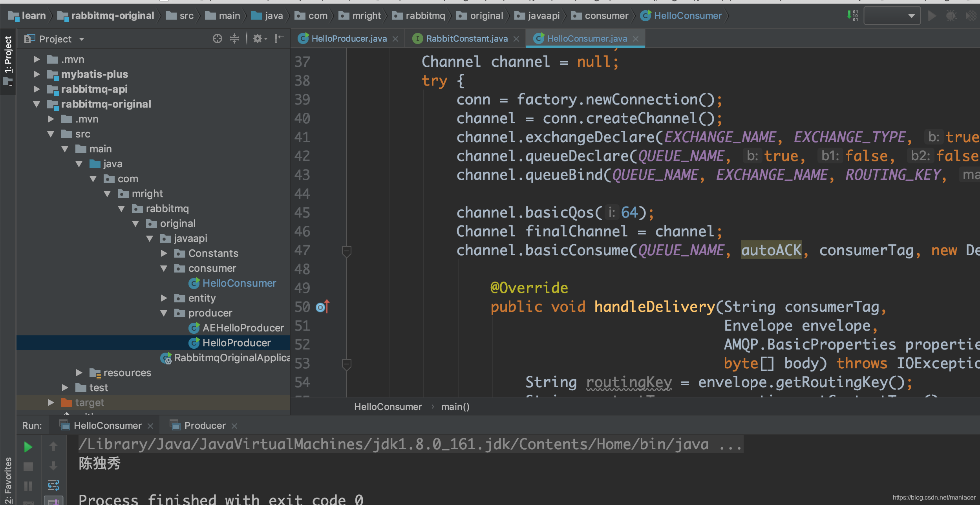This screenshot has width=980, height=505.
Task: Close the Producer run tab
Action: click(234, 426)
